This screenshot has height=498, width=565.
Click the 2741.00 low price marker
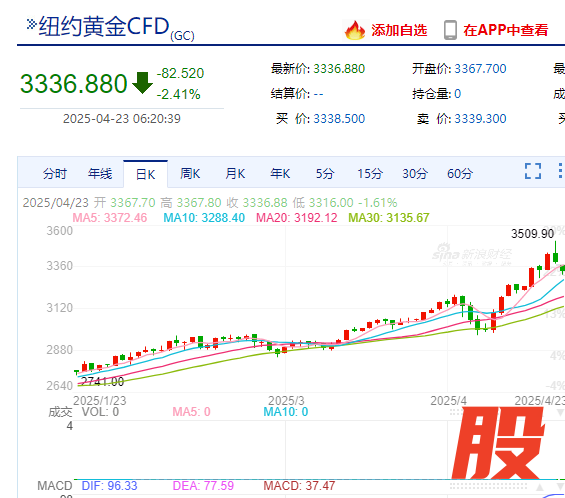point(102,382)
